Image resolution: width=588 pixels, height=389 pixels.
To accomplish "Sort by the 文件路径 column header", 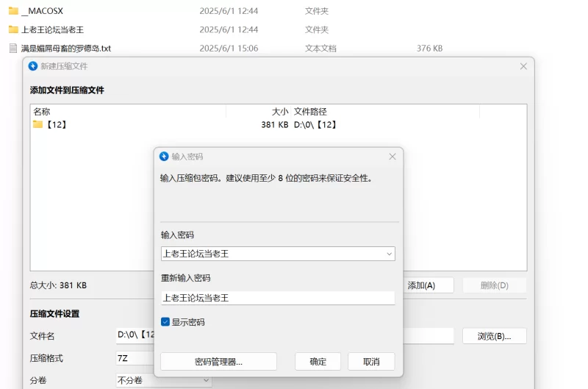I will click(x=385, y=112).
